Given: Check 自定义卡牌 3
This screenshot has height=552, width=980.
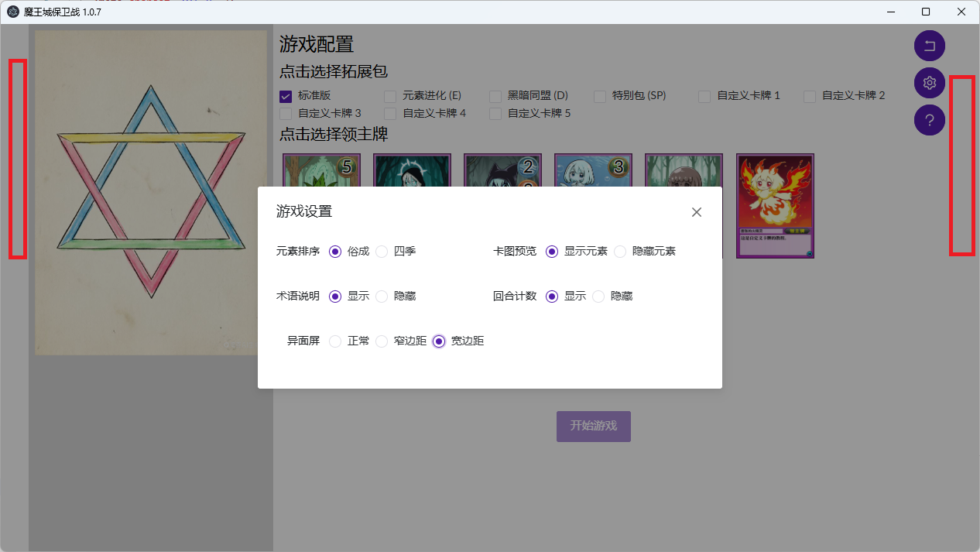Looking at the screenshot, I should [x=286, y=113].
